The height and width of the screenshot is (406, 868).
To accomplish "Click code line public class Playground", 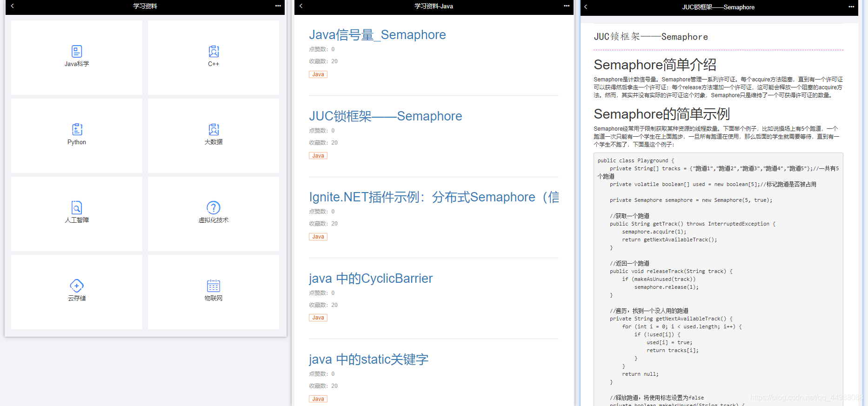I will point(636,161).
